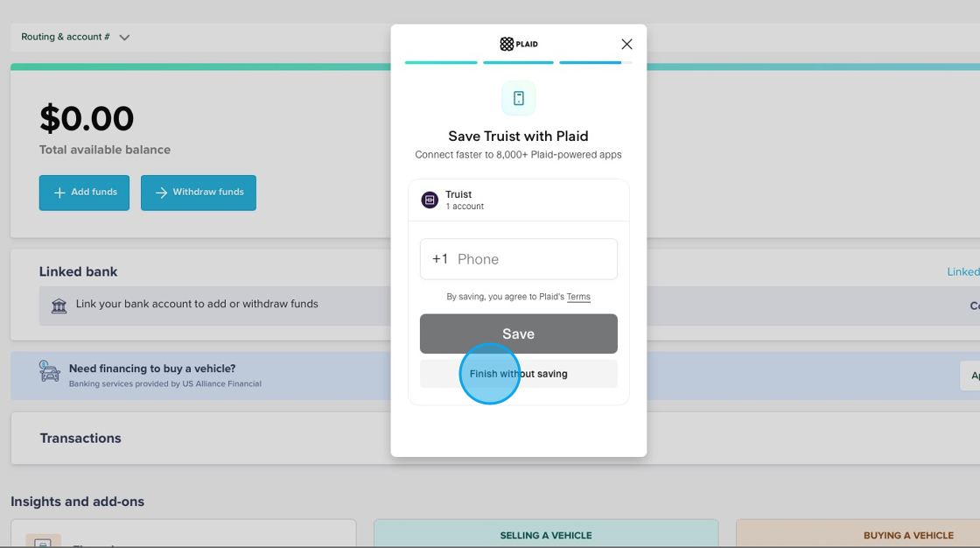980x548 pixels.
Task: Click the Truist bank logo icon
Action: tap(430, 200)
